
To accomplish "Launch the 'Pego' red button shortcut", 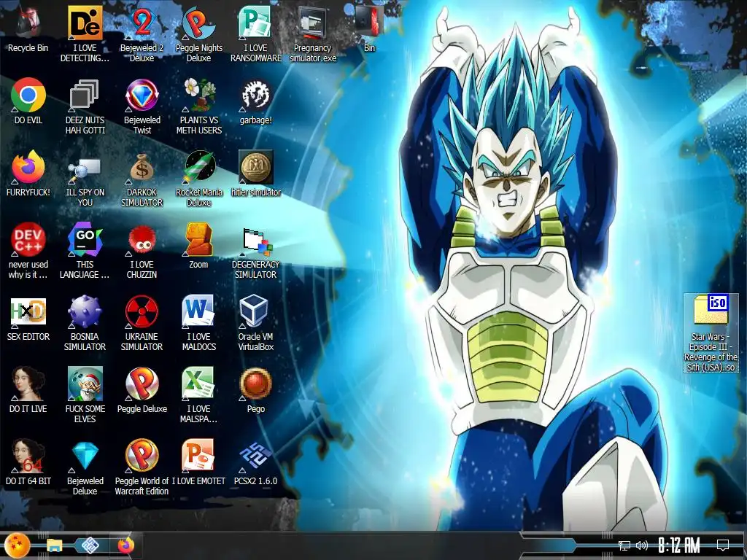I will 256,390.
